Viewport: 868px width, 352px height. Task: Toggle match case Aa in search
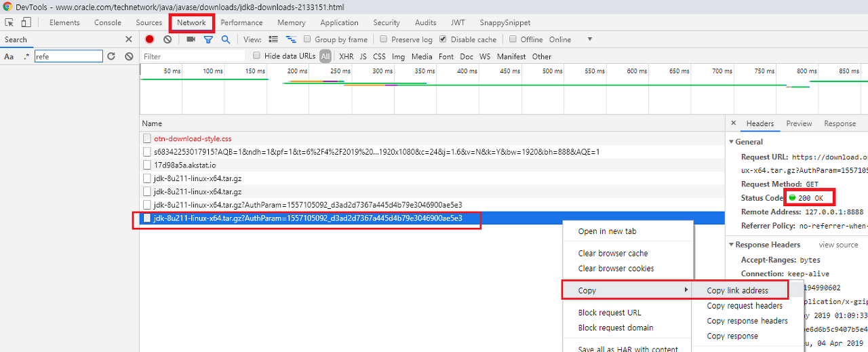9,56
